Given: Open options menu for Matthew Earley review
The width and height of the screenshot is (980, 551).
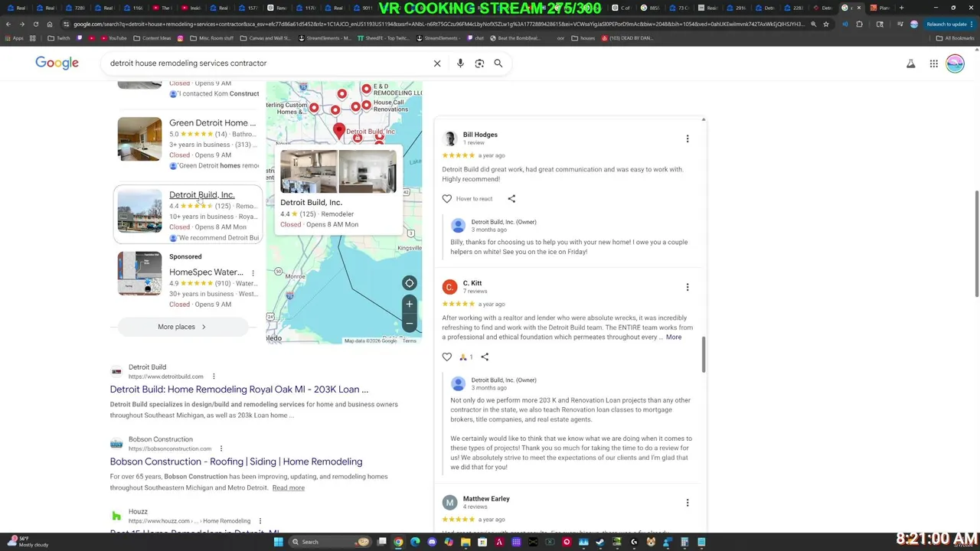Looking at the screenshot, I should [688, 503].
